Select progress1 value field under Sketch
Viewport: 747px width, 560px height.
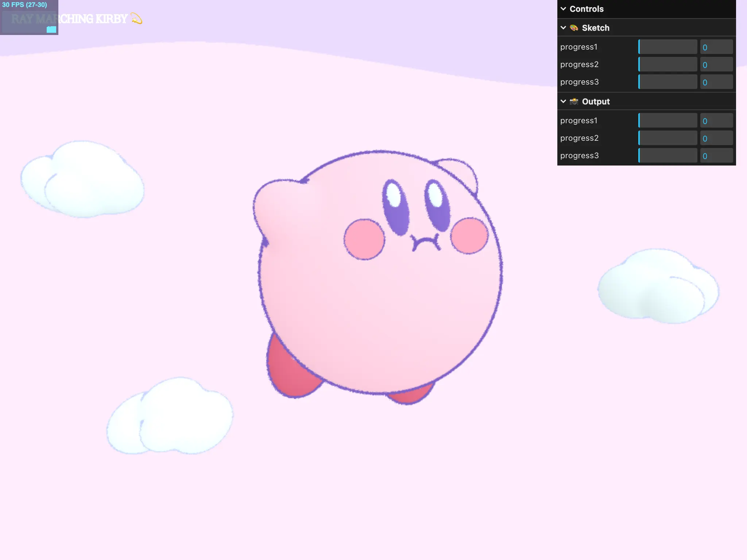click(716, 47)
